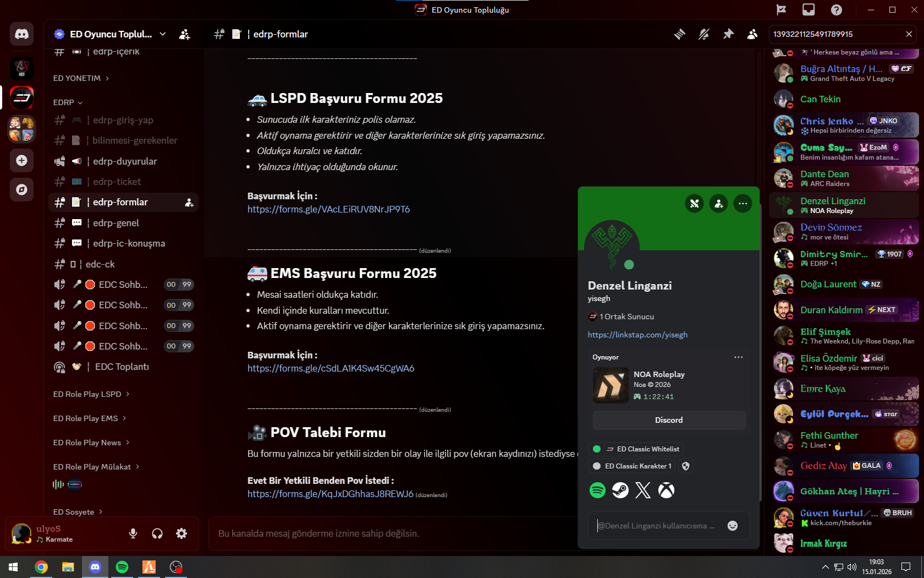Image resolution: width=924 pixels, height=578 pixels.
Task: Open Denzel Linganzi's Steam connection
Action: pyautogui.click(x=620, y=490)
